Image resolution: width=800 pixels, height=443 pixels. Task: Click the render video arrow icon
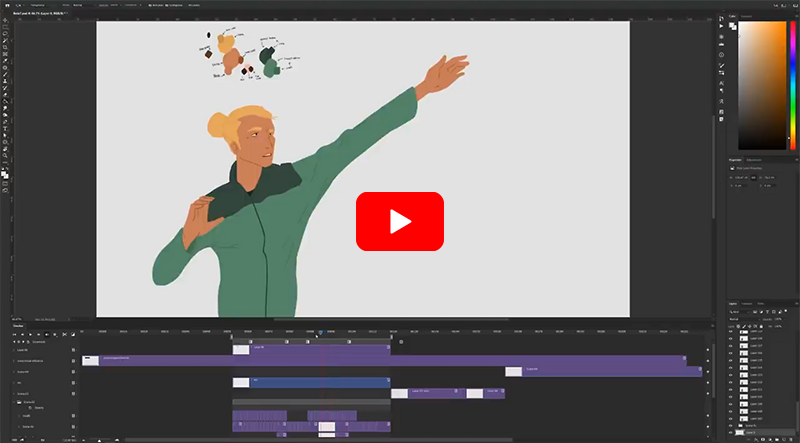(x=21, y=440)
